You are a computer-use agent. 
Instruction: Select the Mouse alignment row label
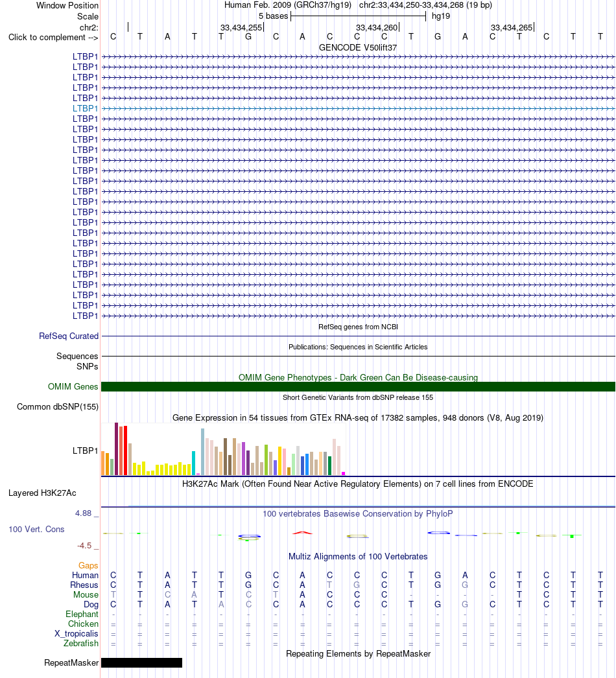click(x=86, y=594)
